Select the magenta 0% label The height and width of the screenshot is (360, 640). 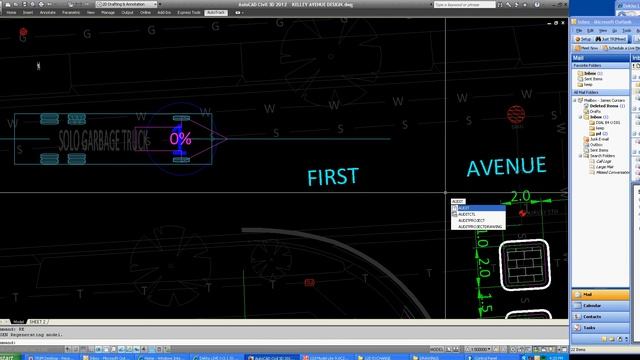(x=180, y=139)
